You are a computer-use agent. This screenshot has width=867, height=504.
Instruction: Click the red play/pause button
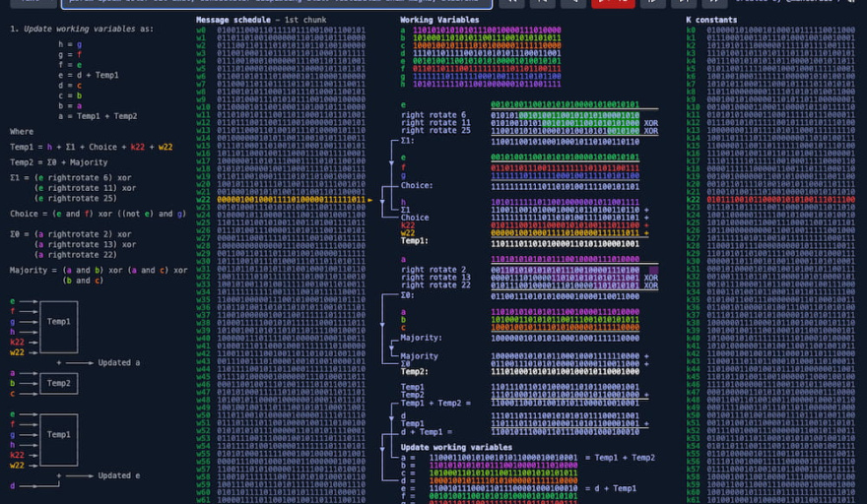pyautogui.click(x=613, y=4)
